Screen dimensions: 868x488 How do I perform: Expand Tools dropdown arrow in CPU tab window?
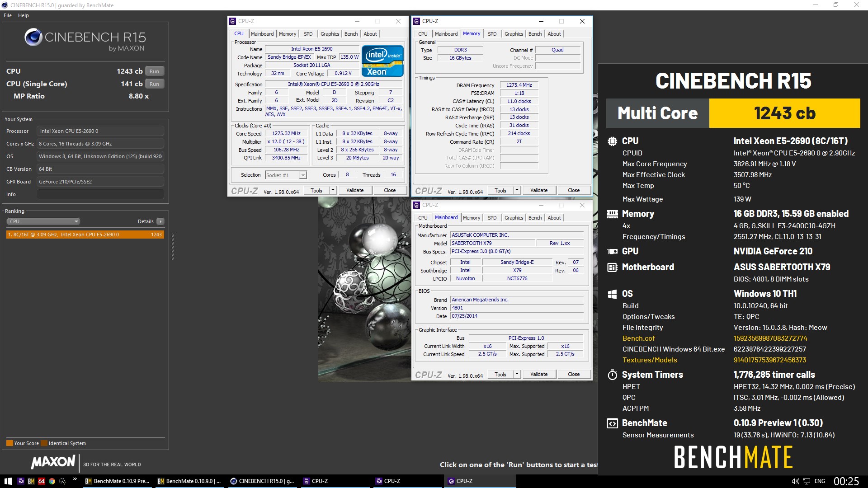pos(333,190)
